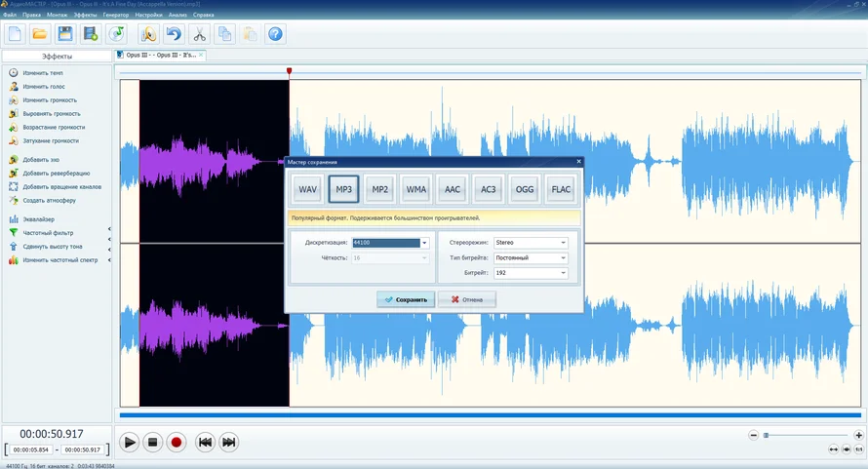Choose the AAC format in save wizard
This screenshot has width=868, height=469.
tap(453, 189)
